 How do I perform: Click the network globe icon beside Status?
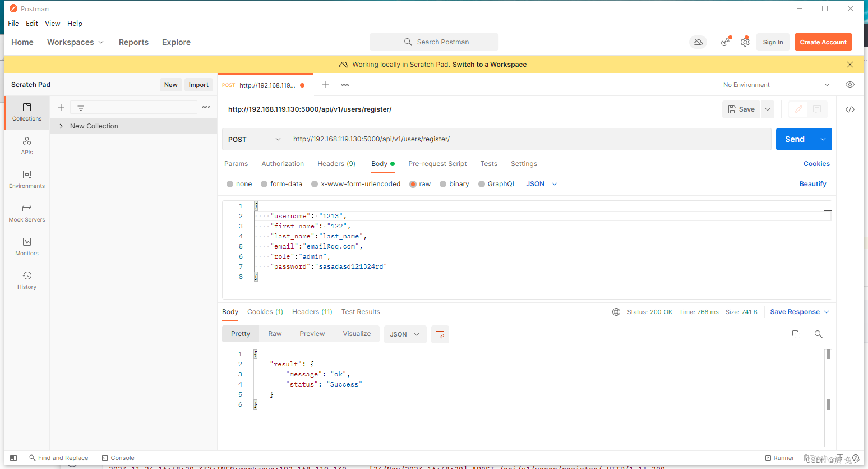(616, 312)
